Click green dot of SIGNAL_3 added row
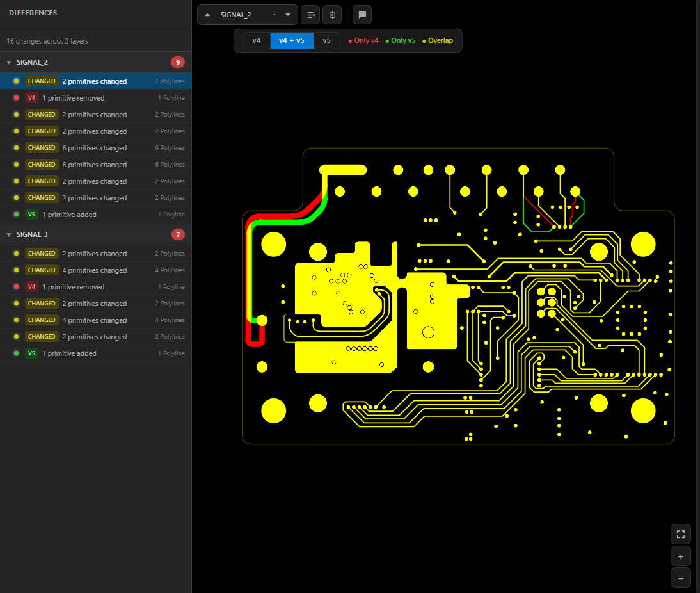Image resolution: width=700 pixels, height=593 pixels. pos(17,353)
